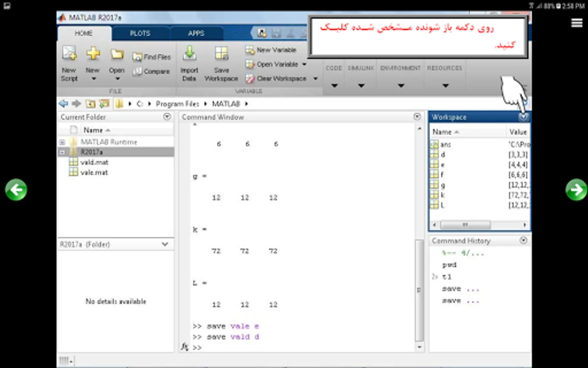Collapse the R2017a folder
Image resolution: width=588 pixels, height=368 pixels.
click(62, 153)
